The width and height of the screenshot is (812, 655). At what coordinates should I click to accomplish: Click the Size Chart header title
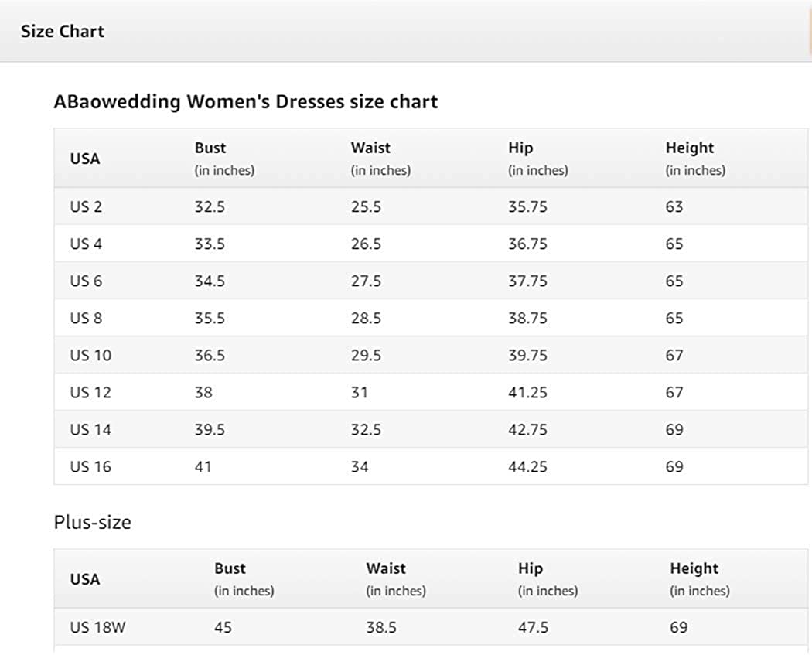point(63,32)
